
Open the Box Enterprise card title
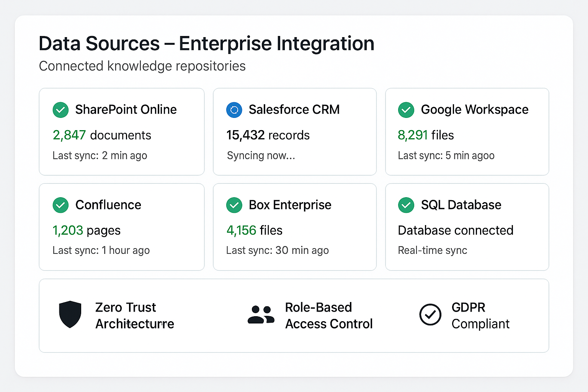pyautogui.click(x=290, y=205)
